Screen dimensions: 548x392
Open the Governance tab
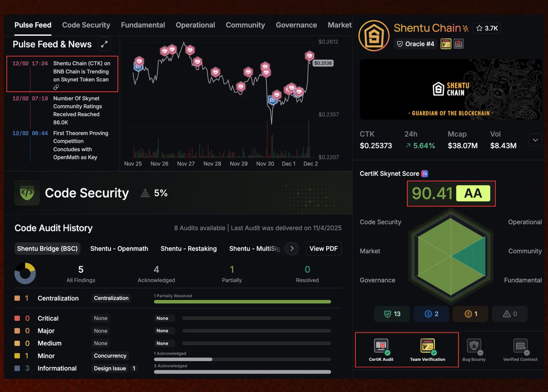tap(296, 25)
